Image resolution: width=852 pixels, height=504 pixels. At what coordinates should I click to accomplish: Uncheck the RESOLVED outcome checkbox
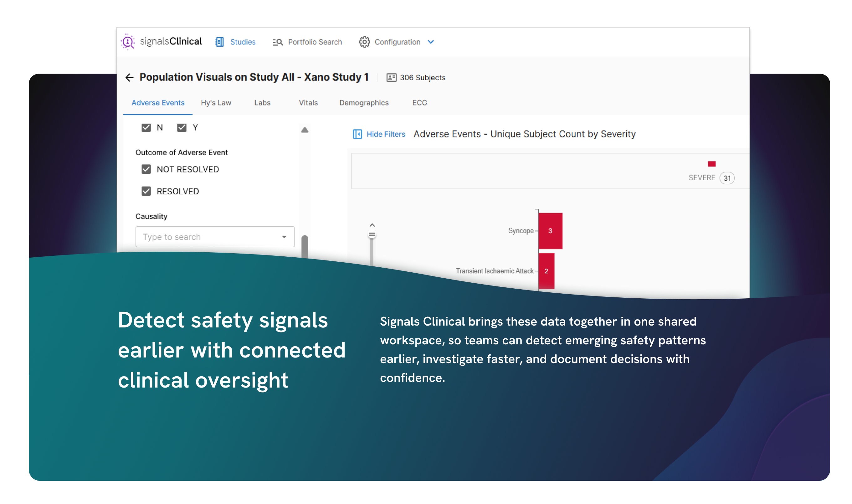[146, 191]
